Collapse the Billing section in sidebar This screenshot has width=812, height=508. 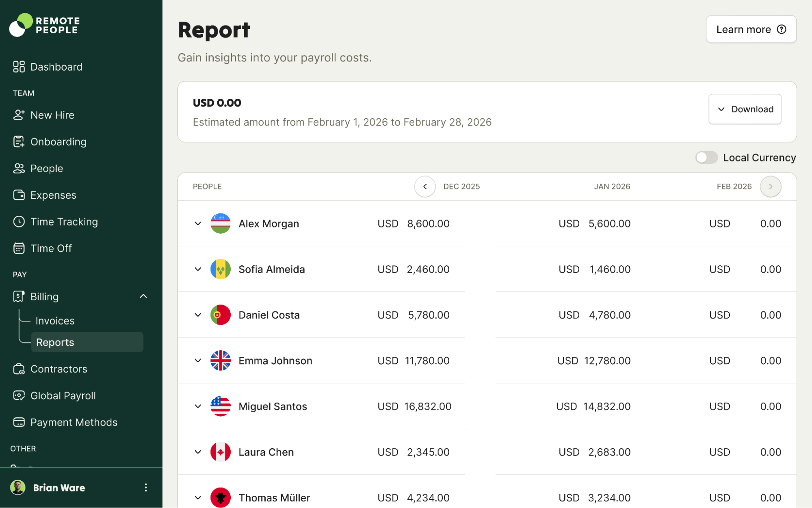(143, 296)
